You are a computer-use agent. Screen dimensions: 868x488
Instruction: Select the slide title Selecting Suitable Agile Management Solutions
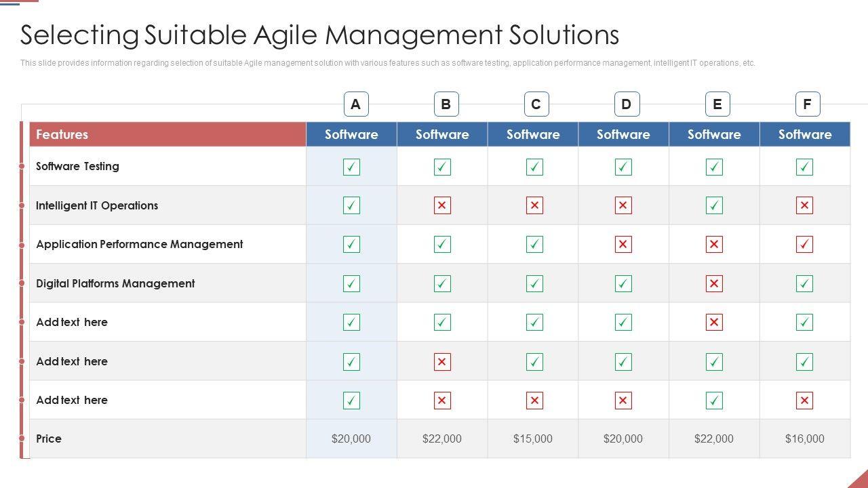coord(319,35)
